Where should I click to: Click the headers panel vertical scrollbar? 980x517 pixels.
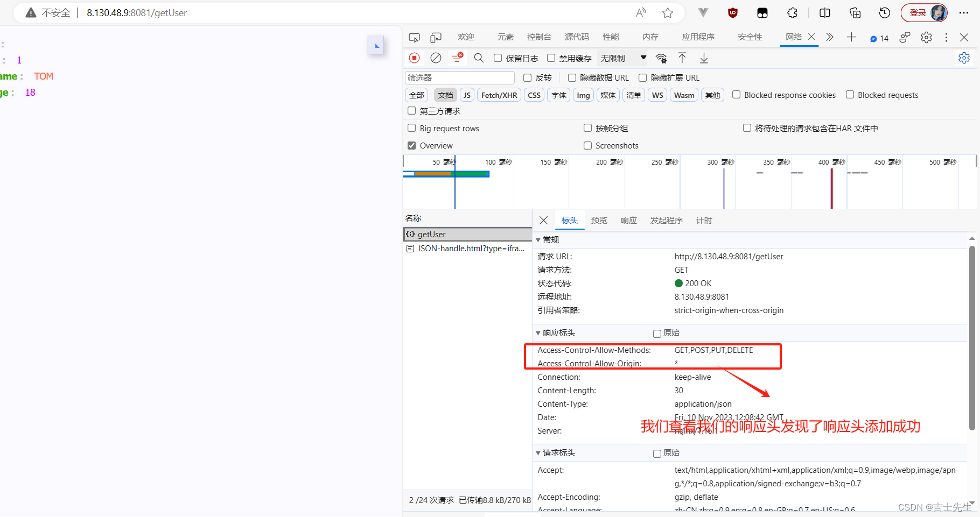click(972, 338)
